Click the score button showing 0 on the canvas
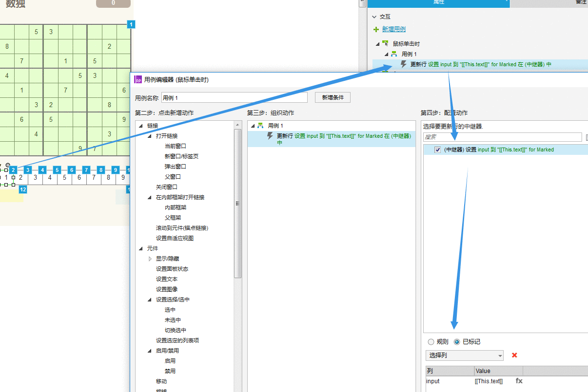 point(113,3)
